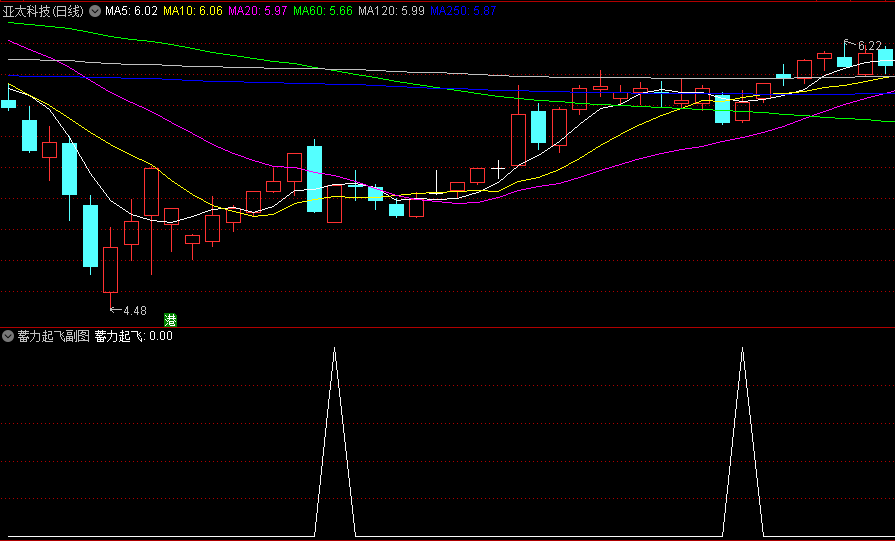895x541 pixels.
Task: Select the MA5: 6.02 legend label
Action: coord(131,11)
